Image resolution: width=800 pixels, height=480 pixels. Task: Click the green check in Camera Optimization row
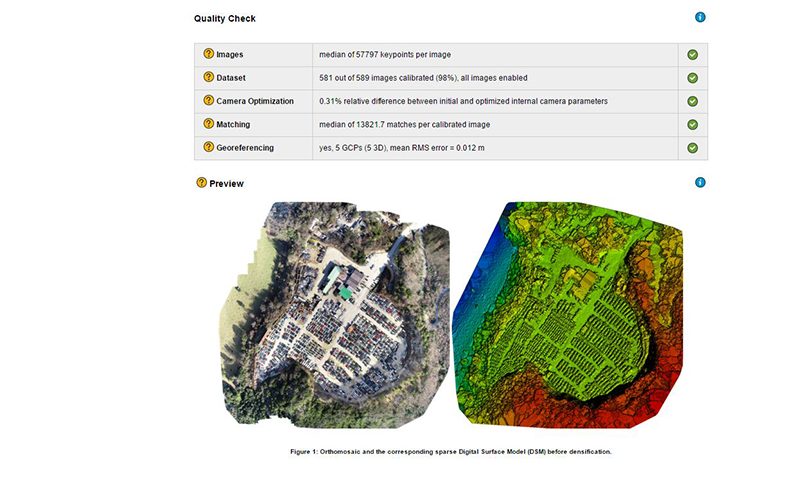692,101
